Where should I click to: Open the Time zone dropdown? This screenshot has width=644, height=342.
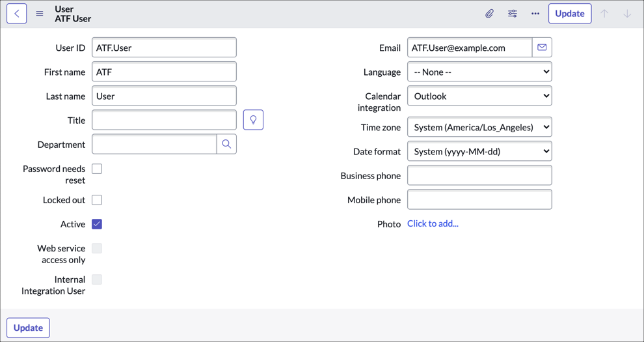479,127
